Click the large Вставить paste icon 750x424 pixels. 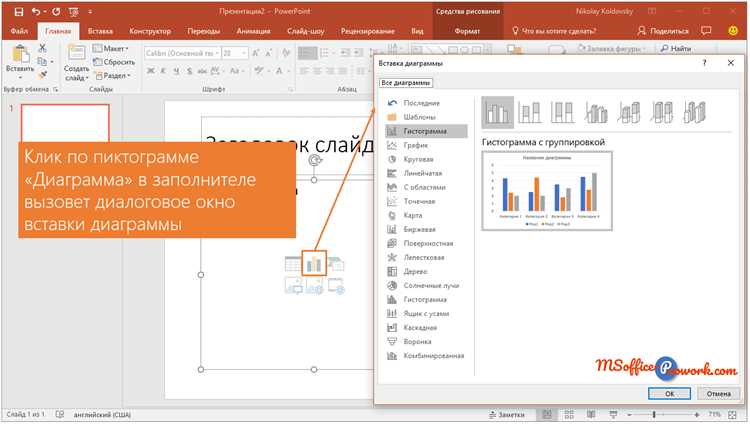(20, 54)
